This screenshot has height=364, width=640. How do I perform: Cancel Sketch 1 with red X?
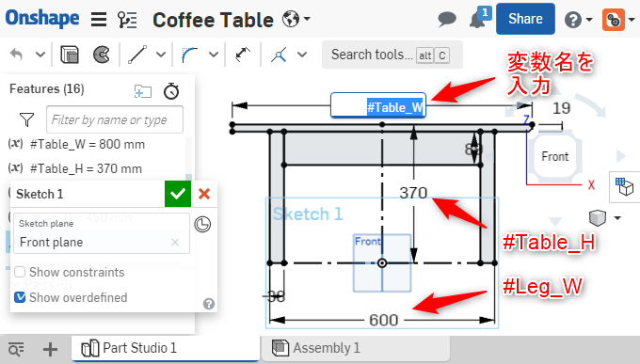tap(204, 194)
